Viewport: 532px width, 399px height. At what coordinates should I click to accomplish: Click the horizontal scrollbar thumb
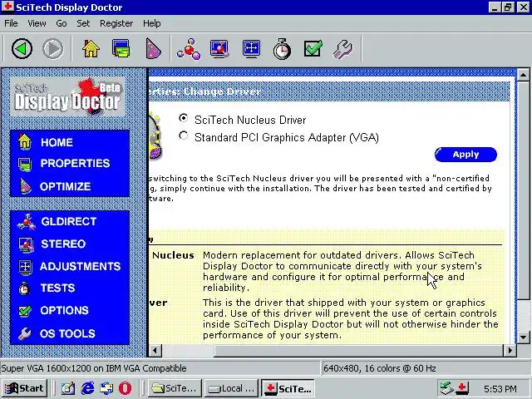click(x=359, y=350)
